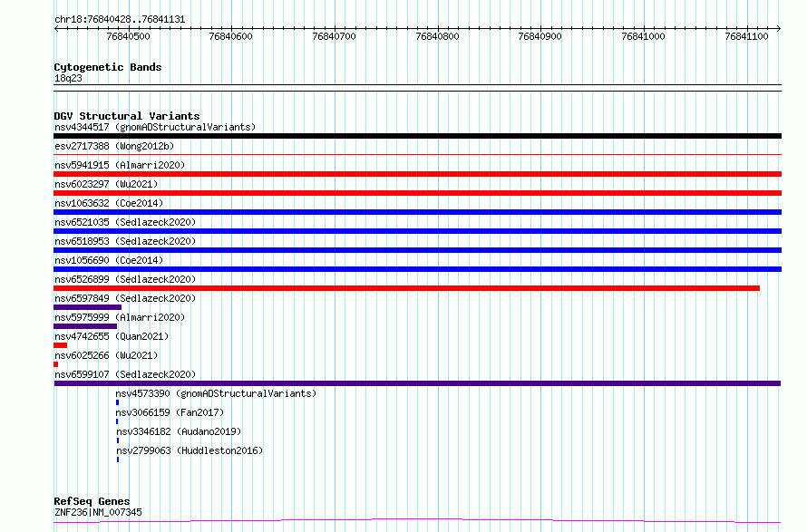Click the Cytogenetic Bands track title
Viewport: 807px width, 532px height.
pyautogui.click(x=108, y=67)
